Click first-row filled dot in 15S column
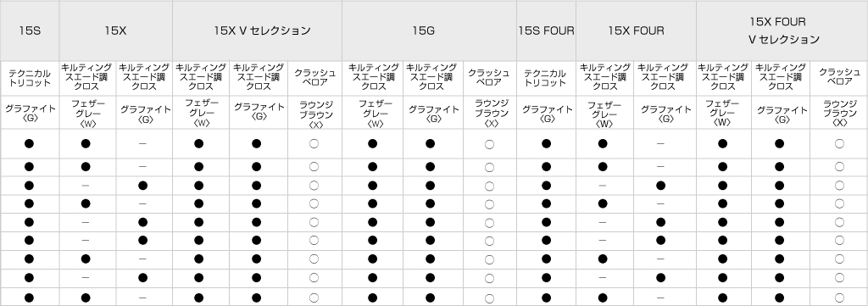The height and width of the screenshot is (306, 868). [x=30, y=144]
